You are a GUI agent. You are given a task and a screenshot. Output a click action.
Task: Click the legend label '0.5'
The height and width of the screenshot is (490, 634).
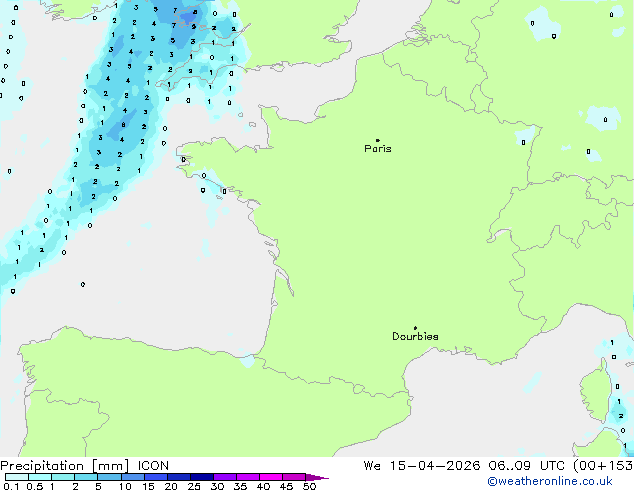point(34,486)
